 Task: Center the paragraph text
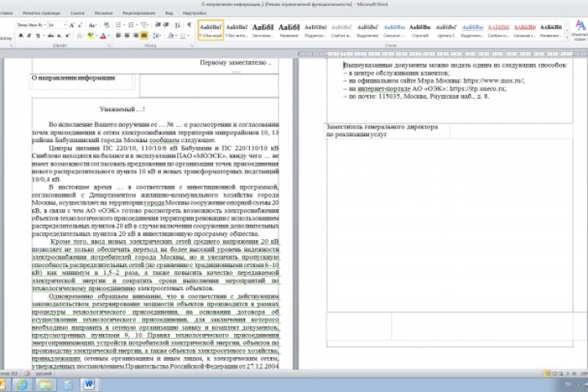pyautogui.click(x=127, y=36)
